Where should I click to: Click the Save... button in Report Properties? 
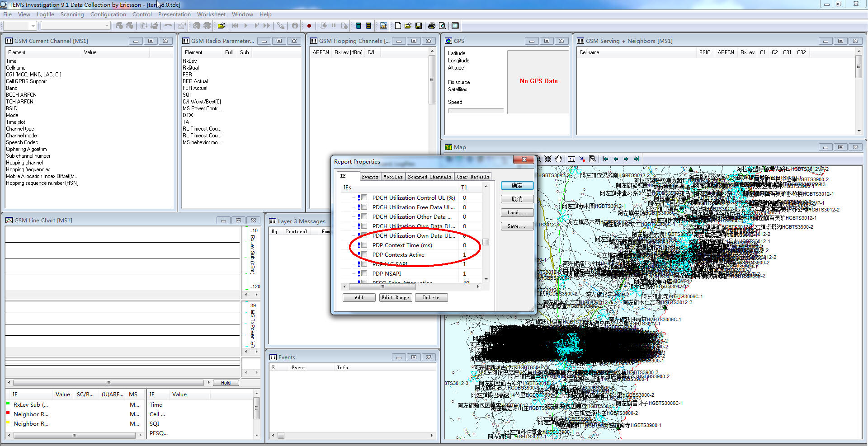pos(517,226)
